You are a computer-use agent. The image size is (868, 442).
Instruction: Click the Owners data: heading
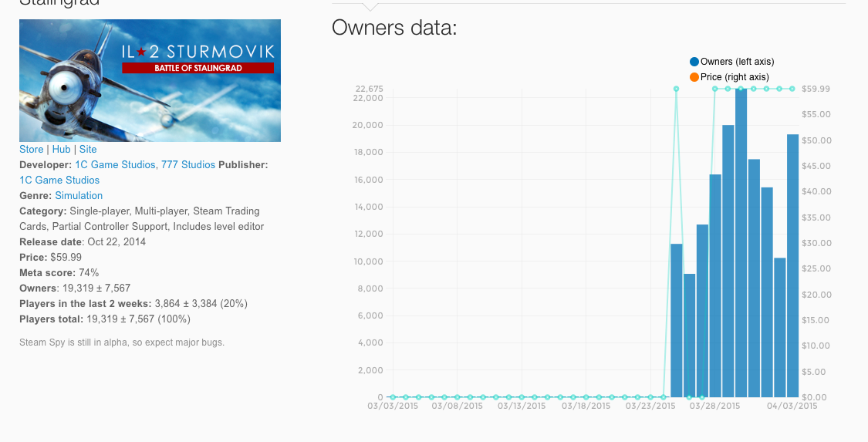click(394, 27)
